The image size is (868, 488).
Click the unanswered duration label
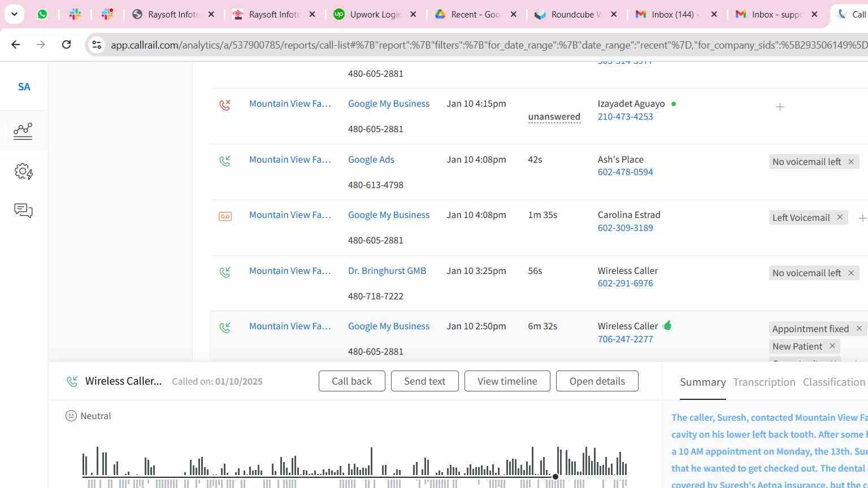(554, 117)
